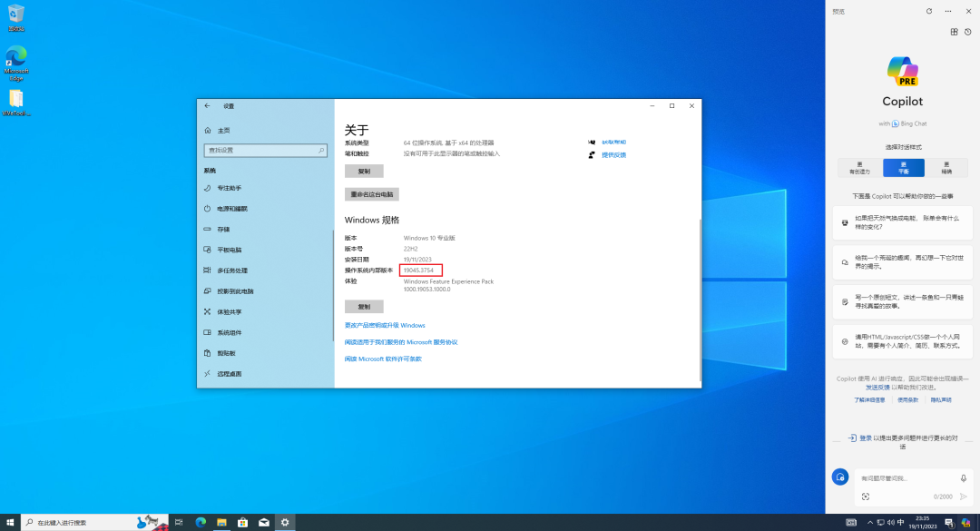Screen dimensions: 980x531
Task: Click the Settings sidebar scrollbar
Action: click(333, 286)
